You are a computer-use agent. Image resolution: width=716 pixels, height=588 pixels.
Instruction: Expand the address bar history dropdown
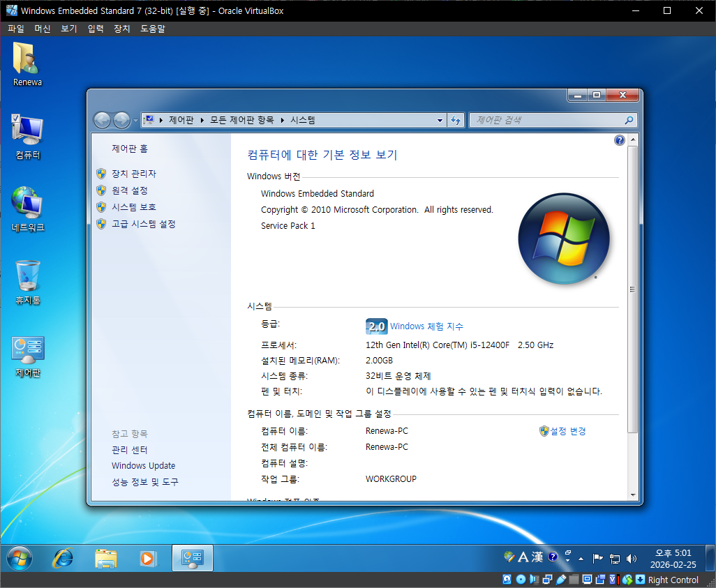[x=440, y=120]
